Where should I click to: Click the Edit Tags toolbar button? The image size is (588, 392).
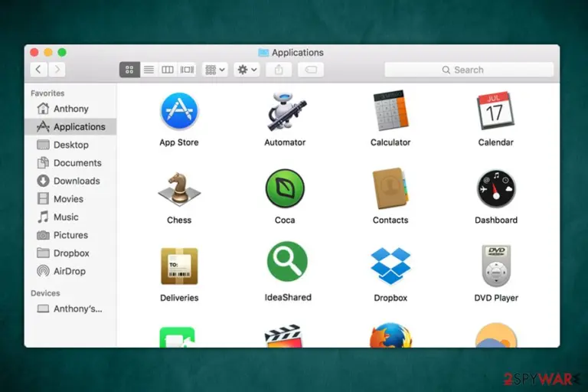(311, 70)
